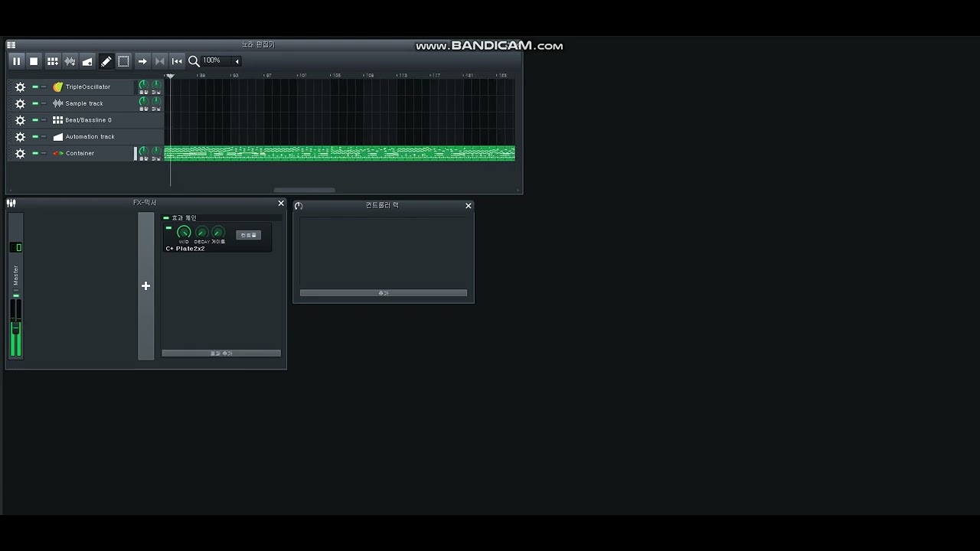Toggle the effects chain enable LED
Viewport: 980px width, 551px height.
(166, 218)
